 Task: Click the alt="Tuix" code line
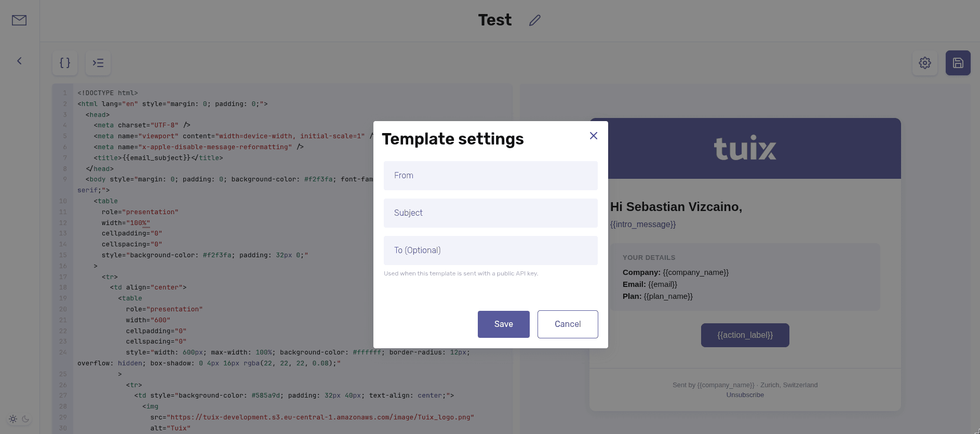(170, 428)
